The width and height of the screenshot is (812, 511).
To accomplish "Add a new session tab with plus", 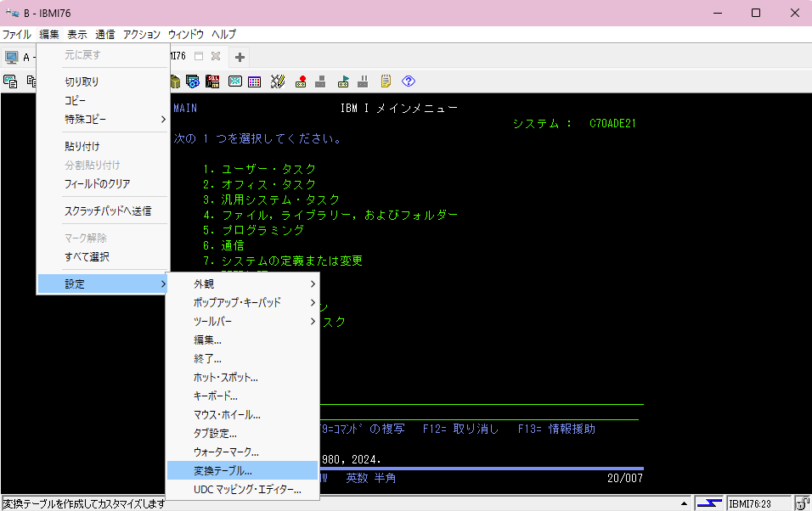I will 240,57.
